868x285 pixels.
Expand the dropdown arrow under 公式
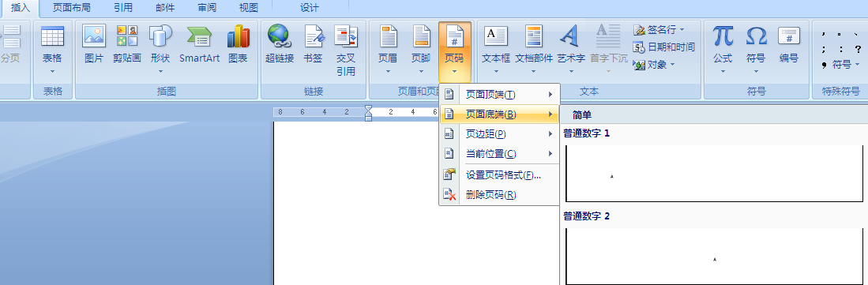pyautogui.click(x=723, y=71)
